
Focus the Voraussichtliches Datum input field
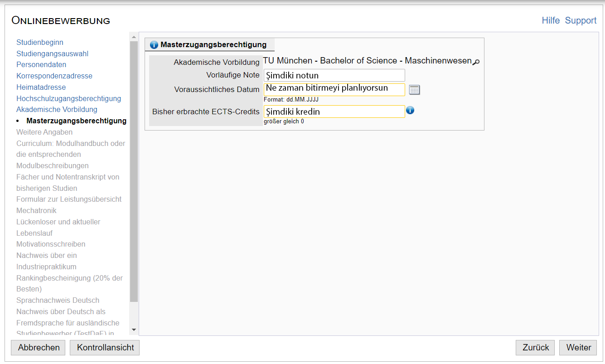(x=334, y=89)
